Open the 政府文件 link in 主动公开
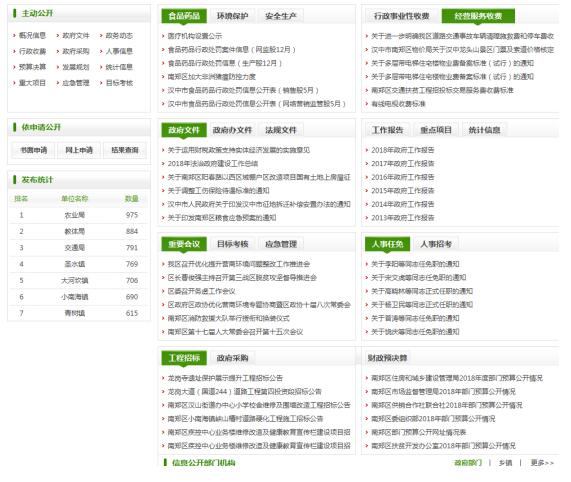 click(76, 36)
